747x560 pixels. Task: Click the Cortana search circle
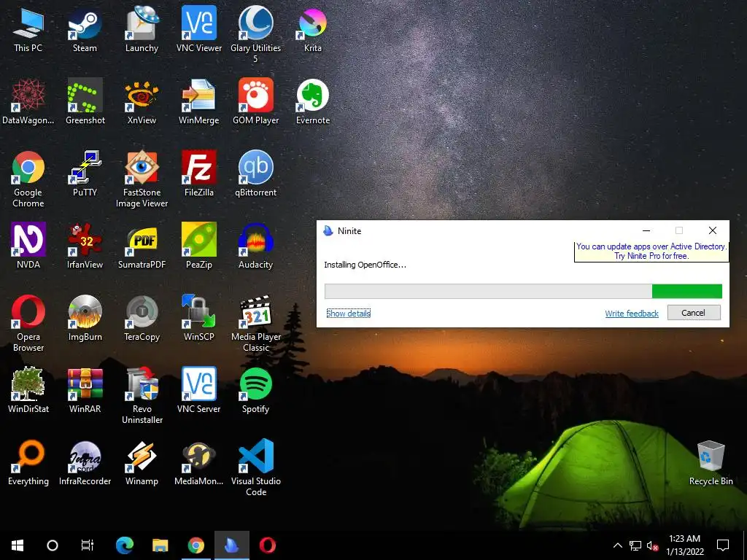[x=53, y=545]
